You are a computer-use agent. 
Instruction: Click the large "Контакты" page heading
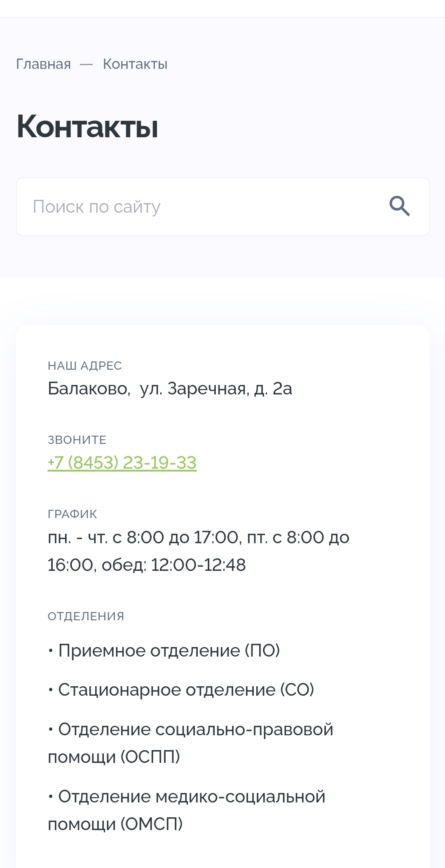(x=87, y=127)
